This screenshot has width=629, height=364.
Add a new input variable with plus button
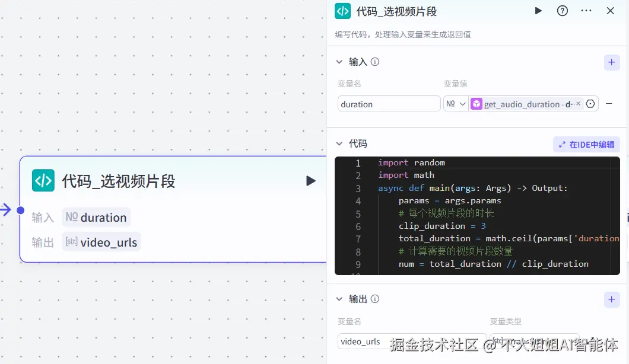(612, 62)
